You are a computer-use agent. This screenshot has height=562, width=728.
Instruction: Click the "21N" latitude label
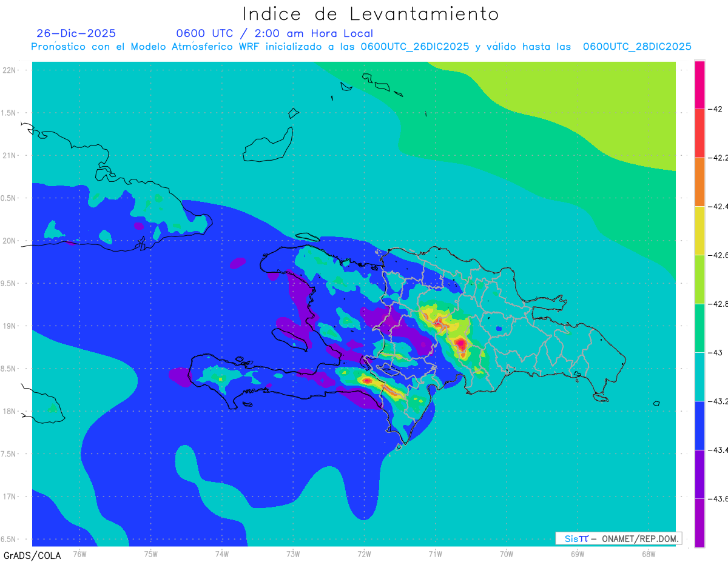(x=10, y=155)
